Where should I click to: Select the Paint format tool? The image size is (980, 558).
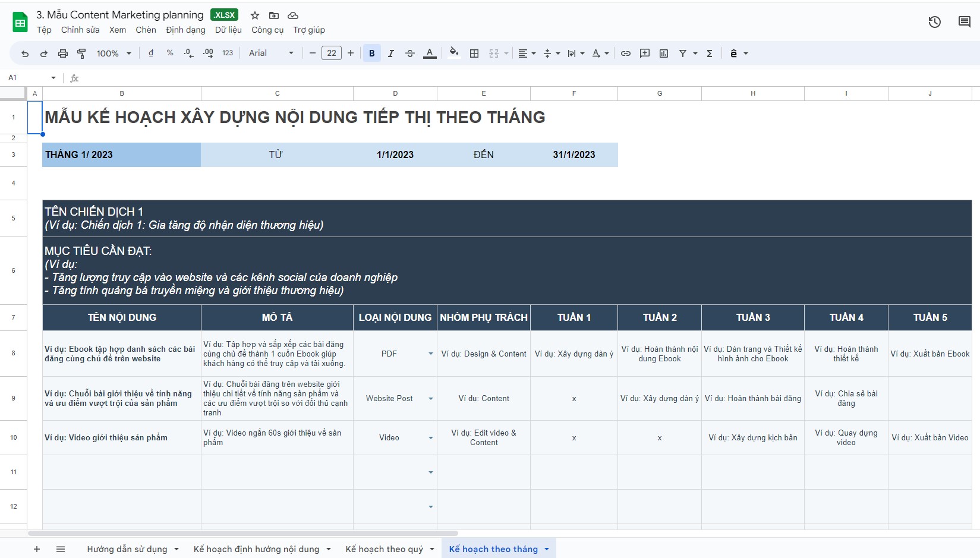click(82, 53)
